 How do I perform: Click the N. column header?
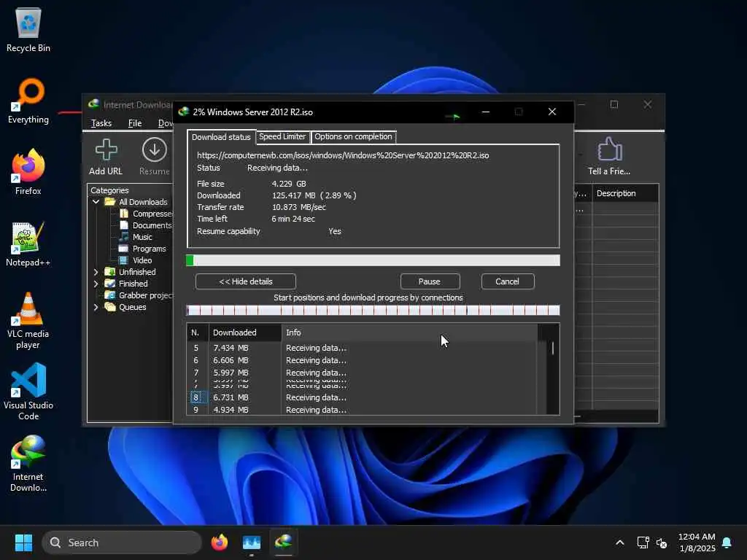point(198,332)
